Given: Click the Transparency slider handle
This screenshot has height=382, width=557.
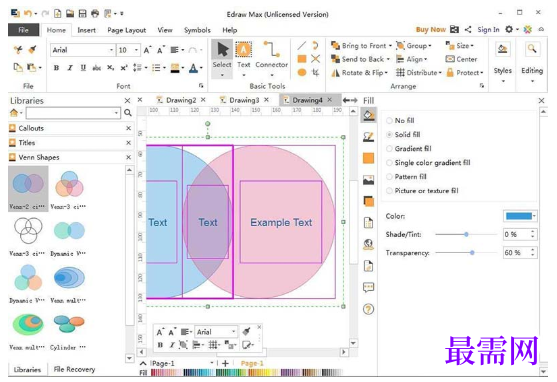Looking at the screenshot, I should (x=472, y=253).
